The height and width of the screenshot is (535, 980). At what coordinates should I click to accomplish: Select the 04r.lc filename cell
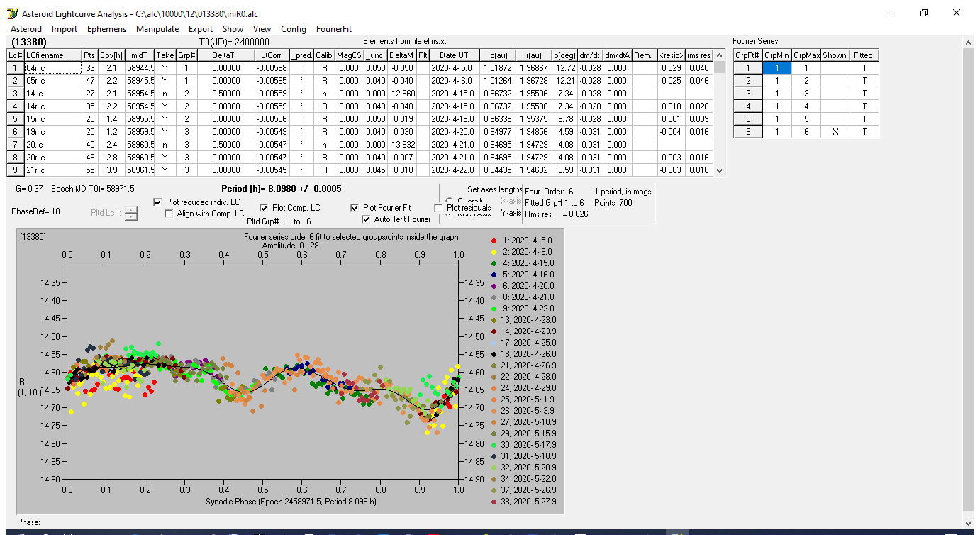[x=52, y=68]
